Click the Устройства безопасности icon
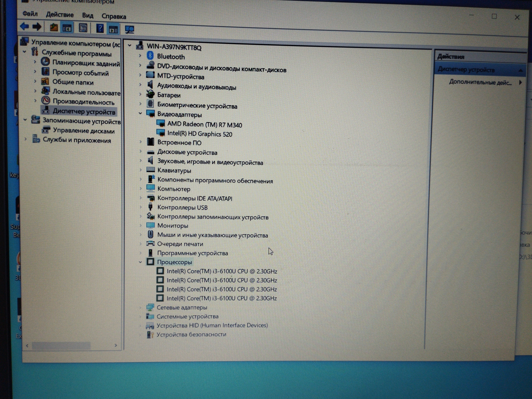Screen dimensions: 532x399 [x=150, y=334]
